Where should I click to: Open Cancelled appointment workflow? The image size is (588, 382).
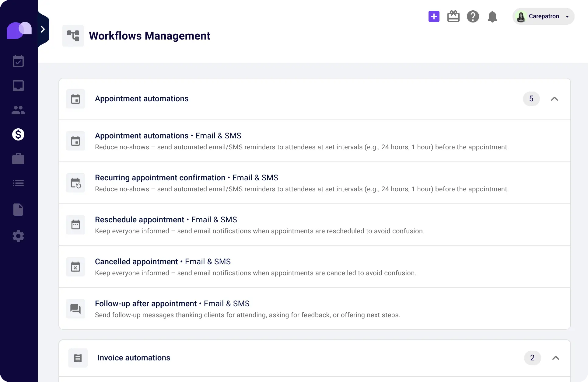pyautogui.click(x=136, y=262)
